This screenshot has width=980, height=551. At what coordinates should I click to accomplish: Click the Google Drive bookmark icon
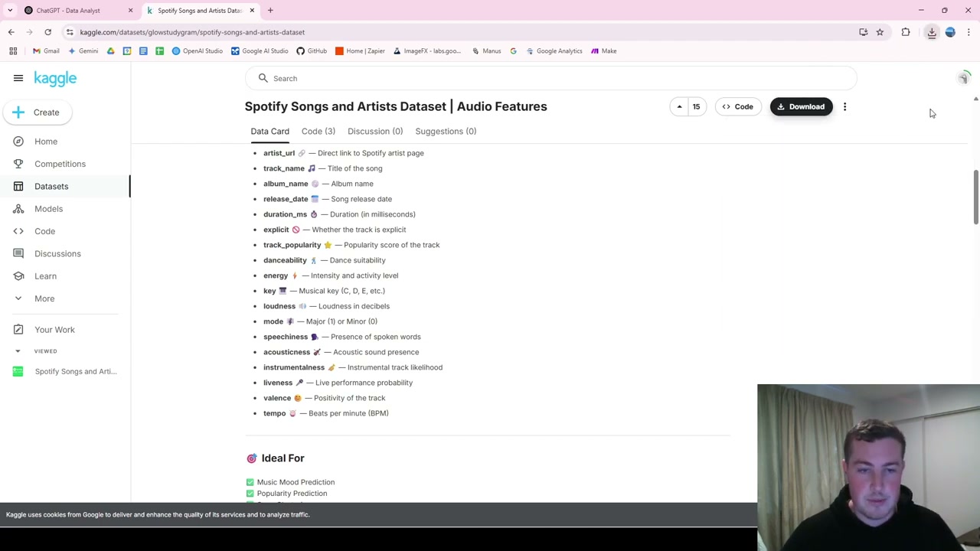(x=111, y=51)
